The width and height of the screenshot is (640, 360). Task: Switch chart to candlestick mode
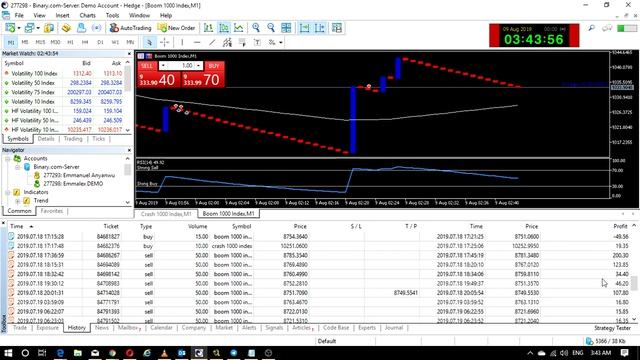[x=224, y=28]
